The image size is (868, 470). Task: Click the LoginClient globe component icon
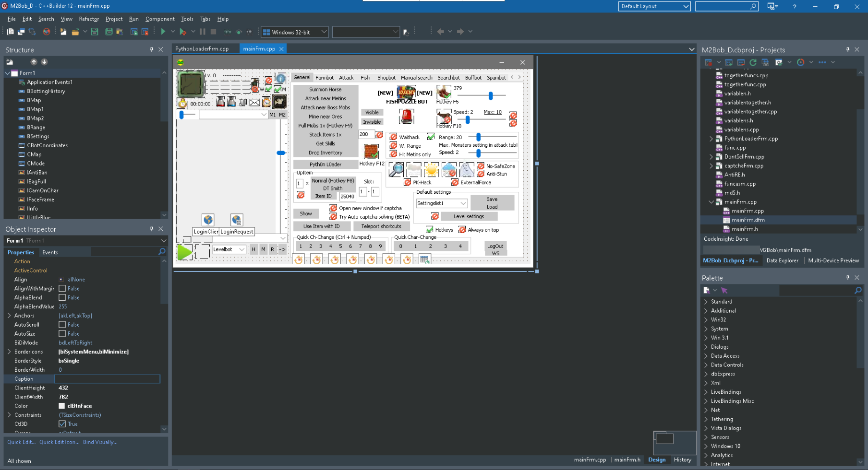208,220
